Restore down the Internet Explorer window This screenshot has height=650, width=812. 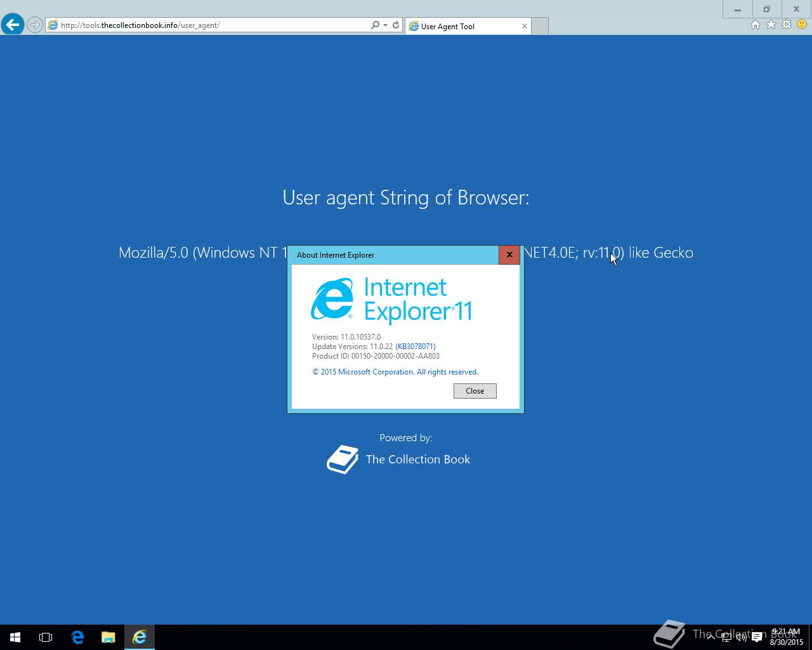767,9
